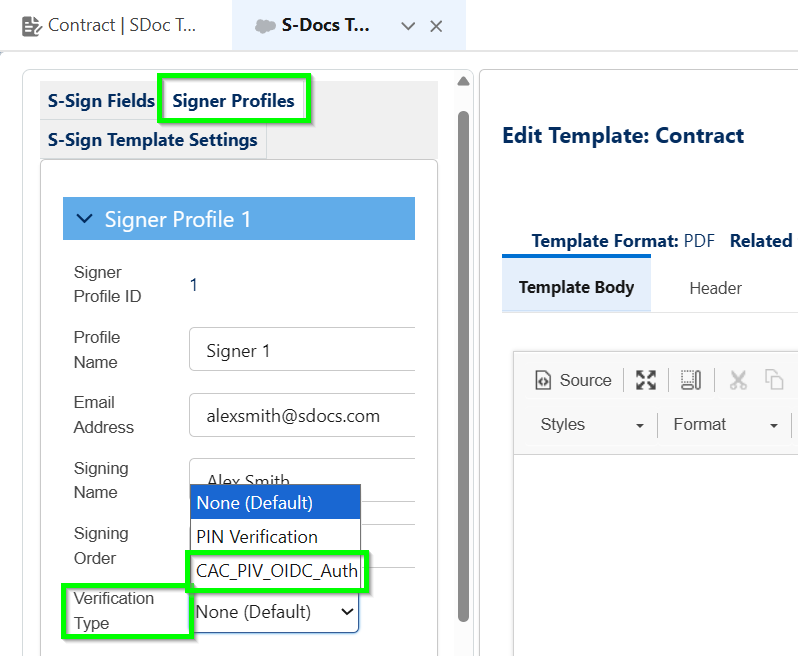Switch to the Header tab

(x=715, y=288)
